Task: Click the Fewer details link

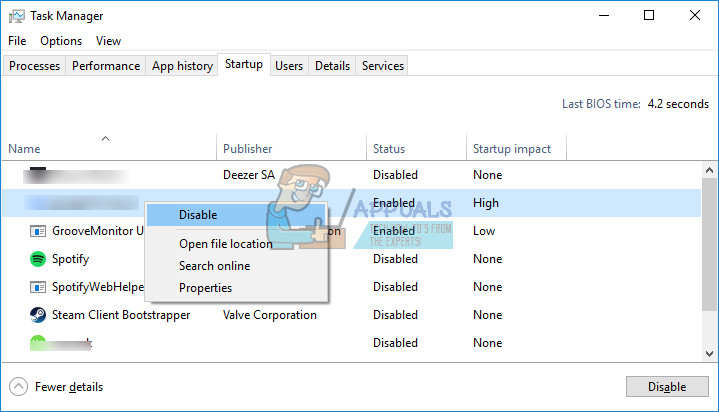Action: 69,387
